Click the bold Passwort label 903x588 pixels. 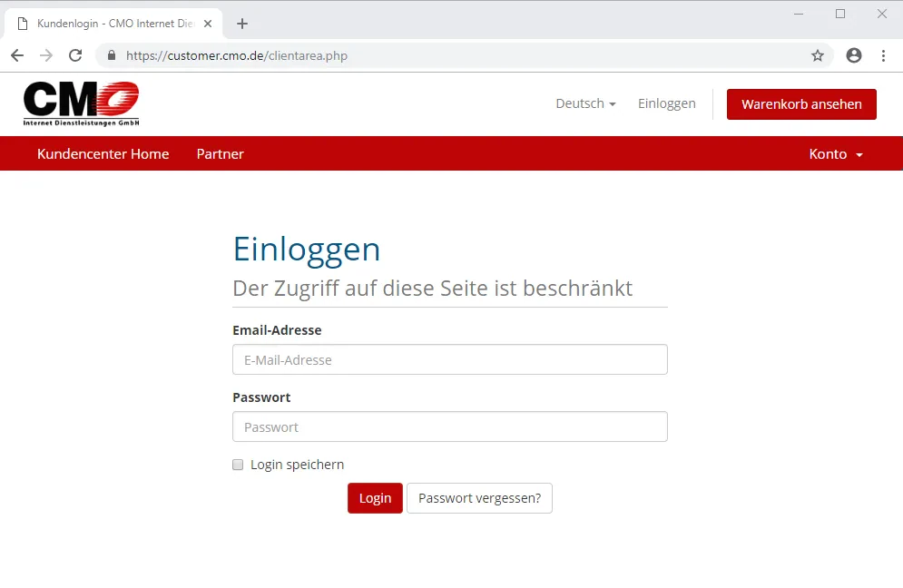pos(261,397)
